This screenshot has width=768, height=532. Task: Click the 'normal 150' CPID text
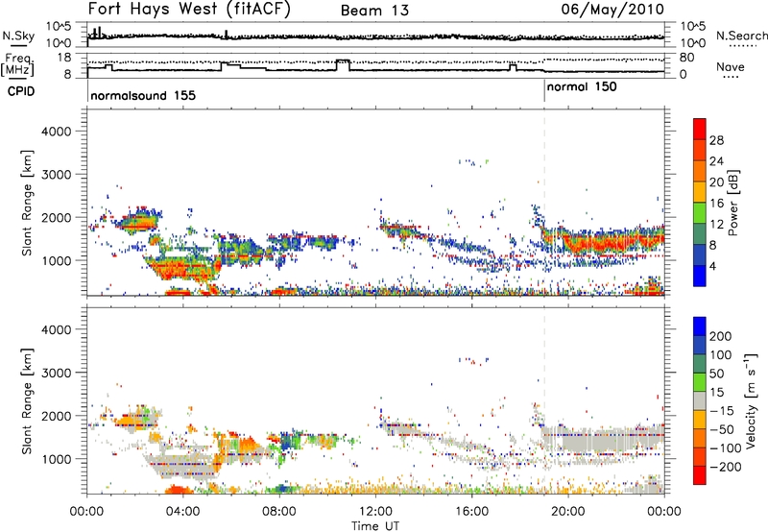tap(582, 87)
